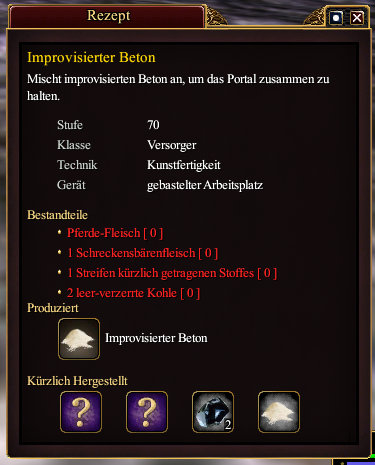Click the Kunstfertigkeit technique value
The height and width of the screenshot is (465, 375).
pos(184,165)
